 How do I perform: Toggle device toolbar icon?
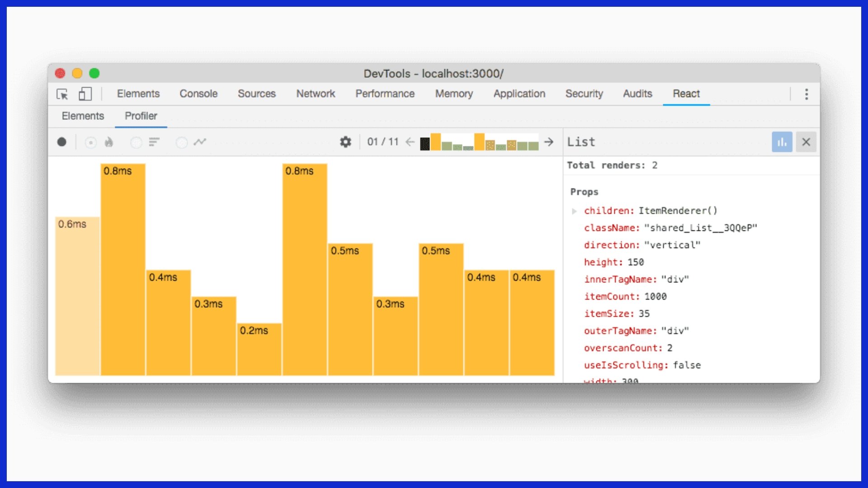coord(85,94)
